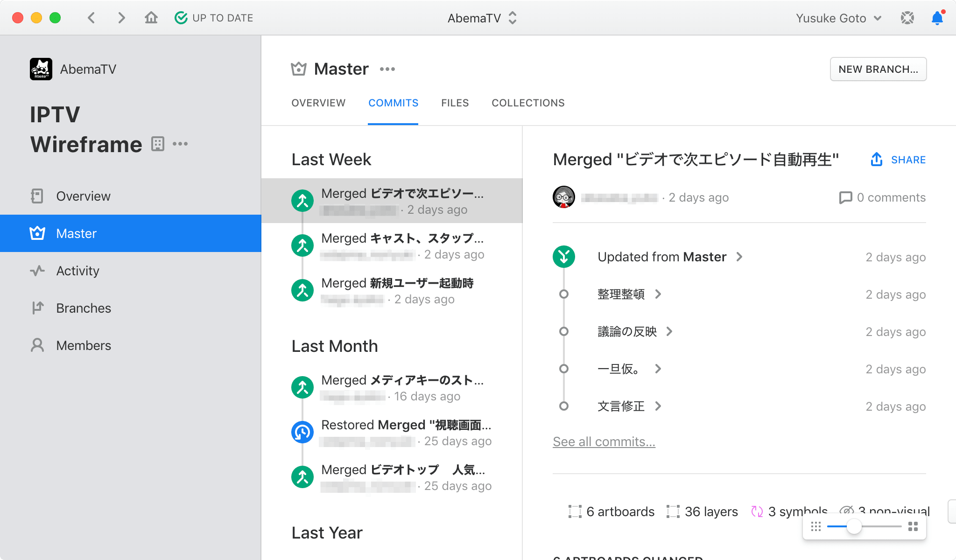This screenshot has width=956, height=560.
Task: Open the AbemaTV workspace switcher
Action: click(x=482, y=18)
